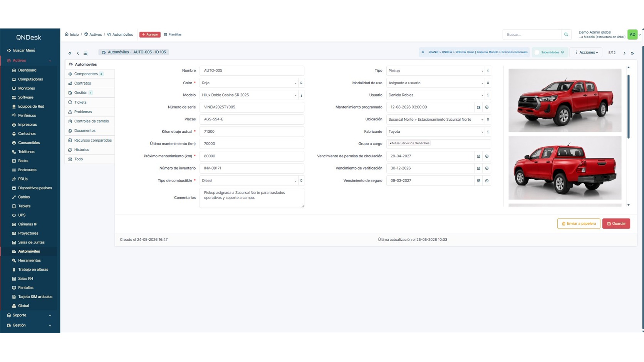The image size is (644, 362).
Task: Select Impresoras in the sidebar menu
Action: pos(27,125)
